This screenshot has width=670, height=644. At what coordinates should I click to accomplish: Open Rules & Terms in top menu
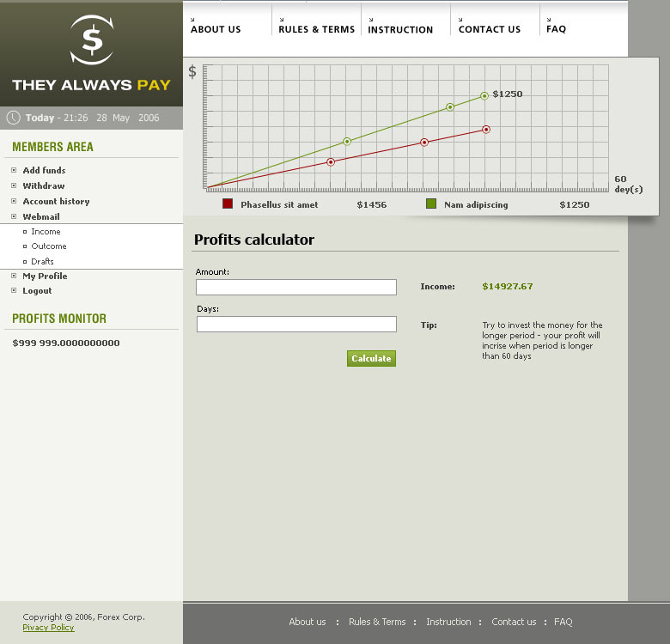[x=316, y=29]
